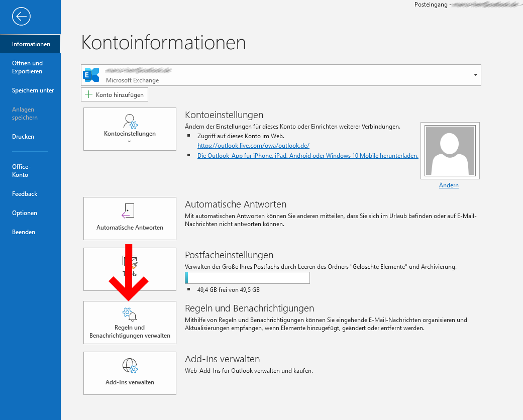Click the Microsoft Exchange account label
The image size is (523, 420).
point(133,80)
